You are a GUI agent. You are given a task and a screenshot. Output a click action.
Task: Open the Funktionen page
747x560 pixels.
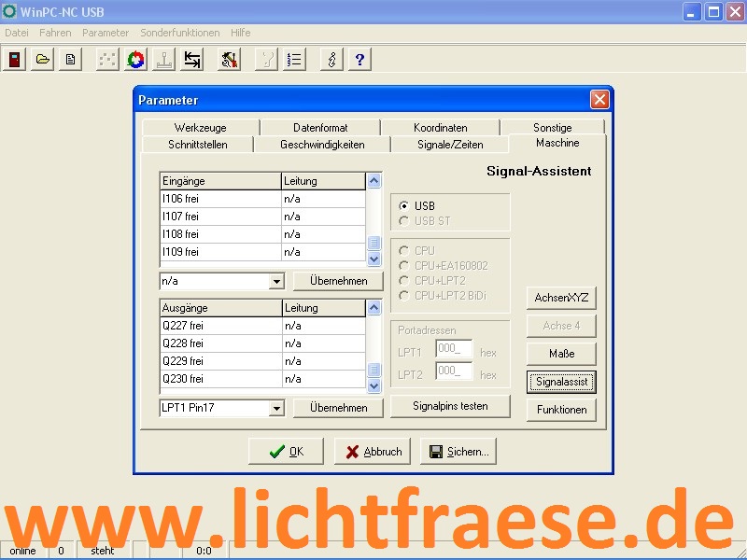coord(561,410)
